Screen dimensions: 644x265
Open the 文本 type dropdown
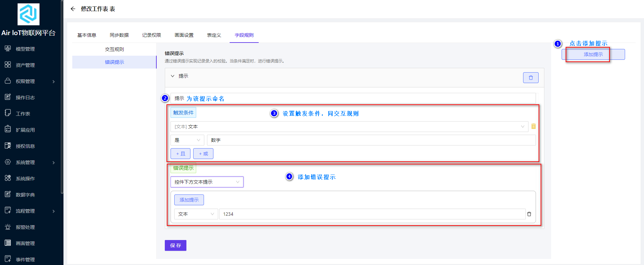pyautogui.click(x=196, y=214)
